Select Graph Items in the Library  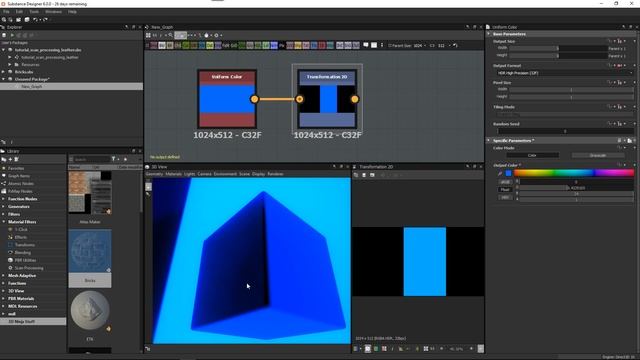[x=19, y=176]
